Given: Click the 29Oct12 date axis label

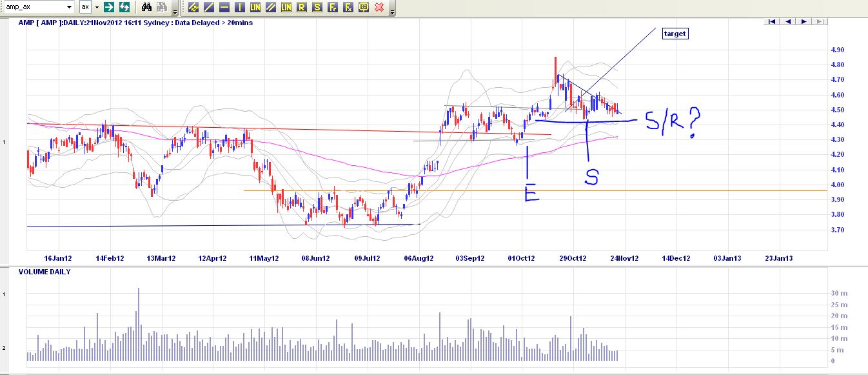Looking at the screenshot, I should click(x=573, y=258).
